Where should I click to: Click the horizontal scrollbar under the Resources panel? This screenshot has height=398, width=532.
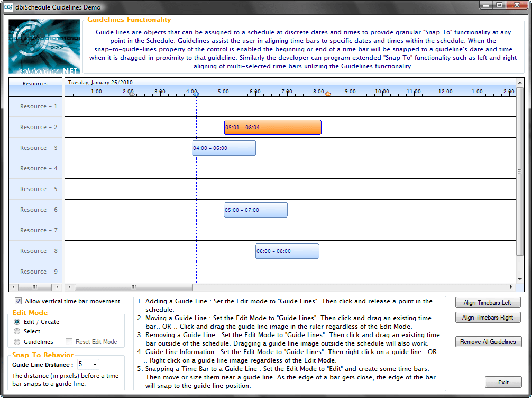tap(35, 286)
